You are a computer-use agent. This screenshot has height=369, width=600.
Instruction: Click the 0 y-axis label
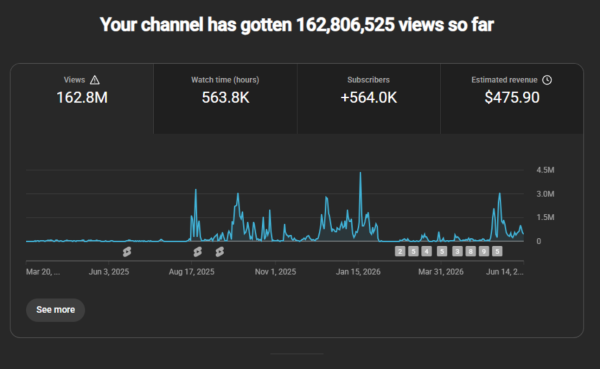pos(539,241)
